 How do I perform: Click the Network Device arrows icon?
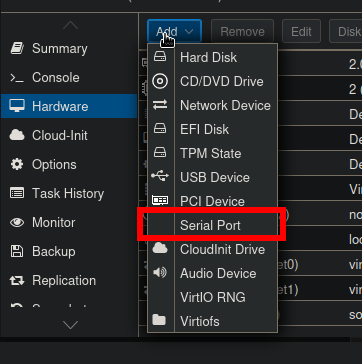pos(160,105)
